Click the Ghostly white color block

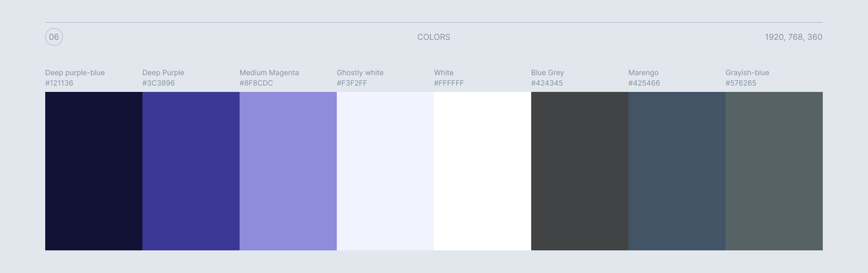[x=385, y=171]
